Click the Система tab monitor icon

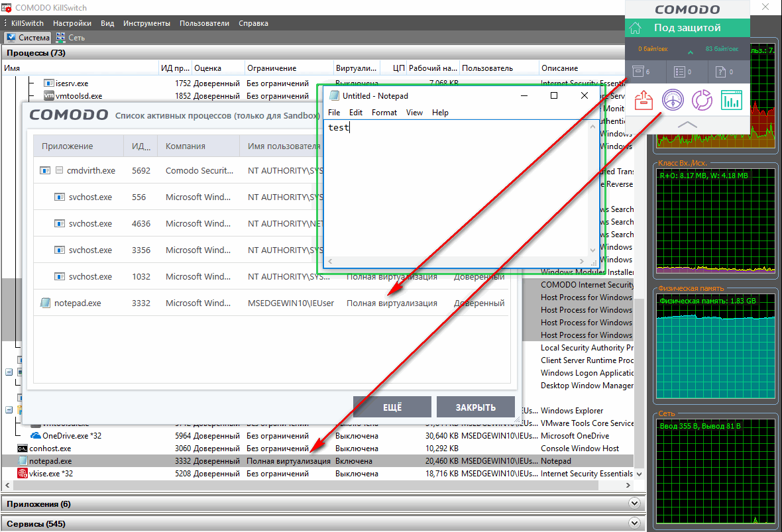coord(11,37)
